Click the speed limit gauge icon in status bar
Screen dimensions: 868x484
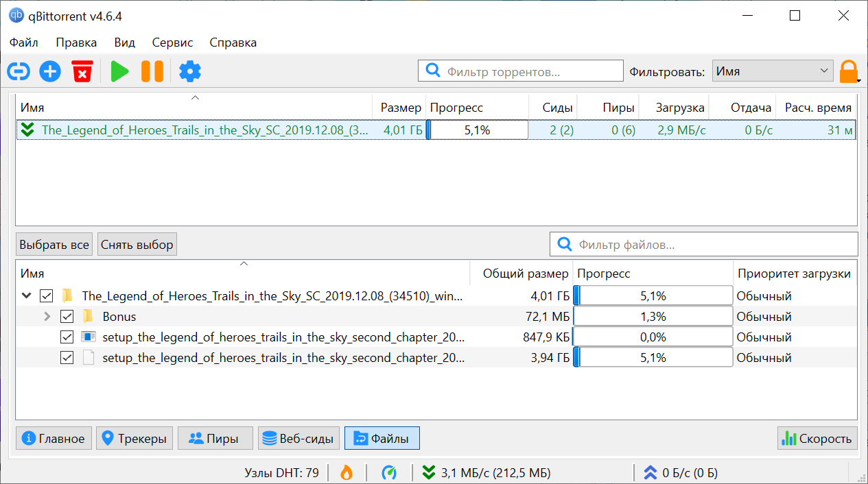[x=389, y=472]
